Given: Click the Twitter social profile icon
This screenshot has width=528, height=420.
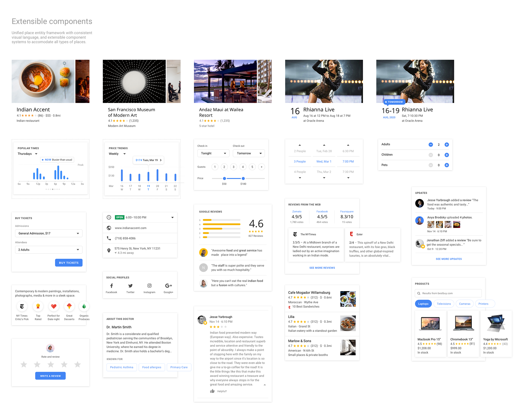Looking at the screenshot, I should coord(130,286).
